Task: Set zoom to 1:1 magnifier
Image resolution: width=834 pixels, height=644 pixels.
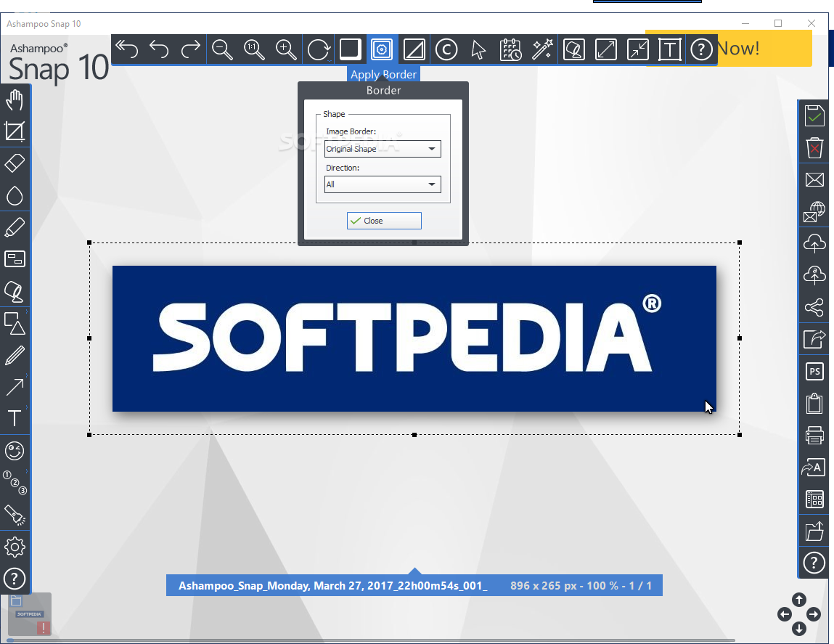Action: (254, 49)
